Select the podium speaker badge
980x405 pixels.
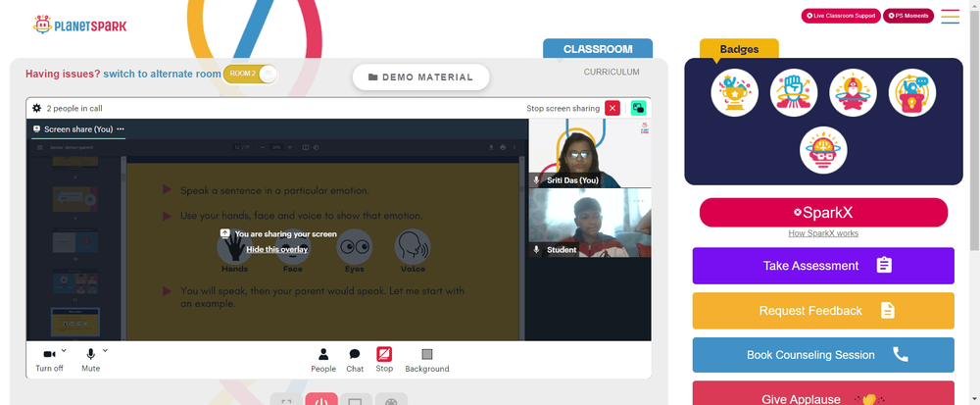tap(911, 92)
